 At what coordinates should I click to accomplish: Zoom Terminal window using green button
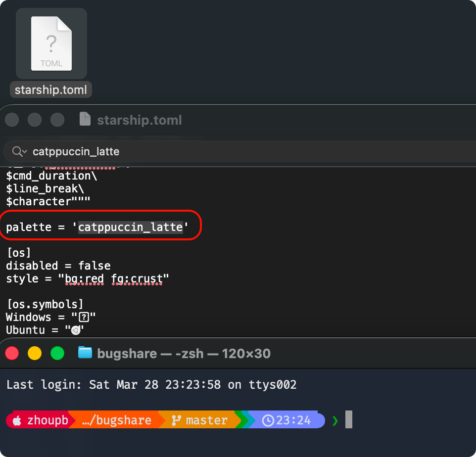[x=57, y=353]
